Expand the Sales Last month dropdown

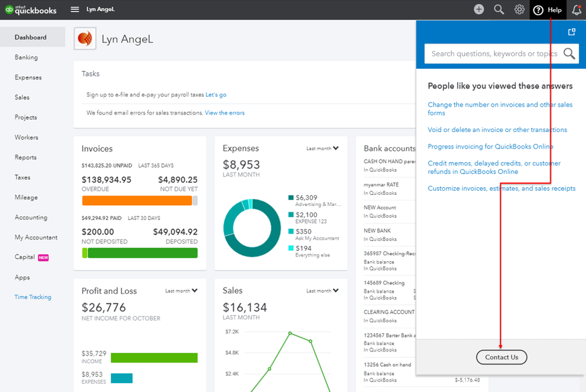click(323, 290)
